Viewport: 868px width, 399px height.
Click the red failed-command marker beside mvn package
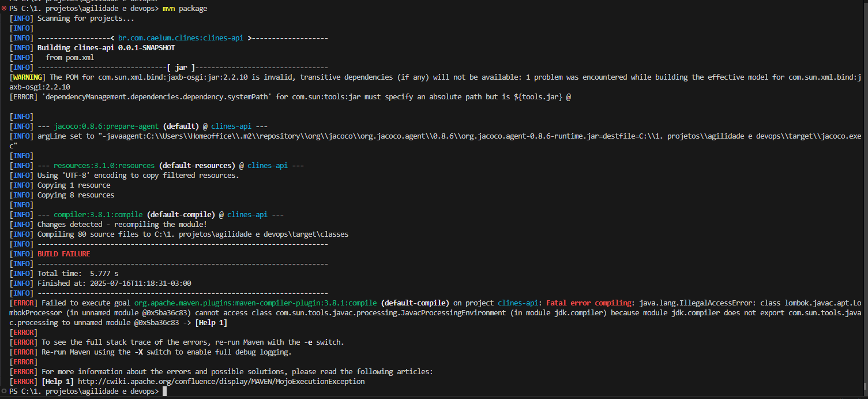pos(4,9)
